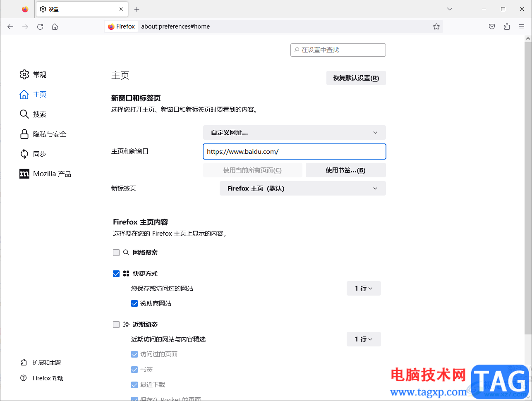The image size is (532, 401).
Task: Go back with the back arrow
Action: point(10,26)
